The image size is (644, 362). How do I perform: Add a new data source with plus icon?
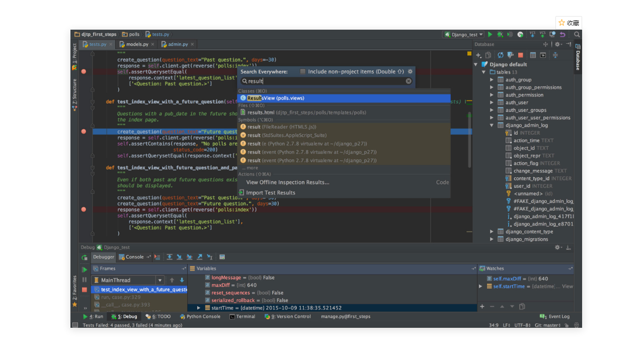[x=478, y=55]
